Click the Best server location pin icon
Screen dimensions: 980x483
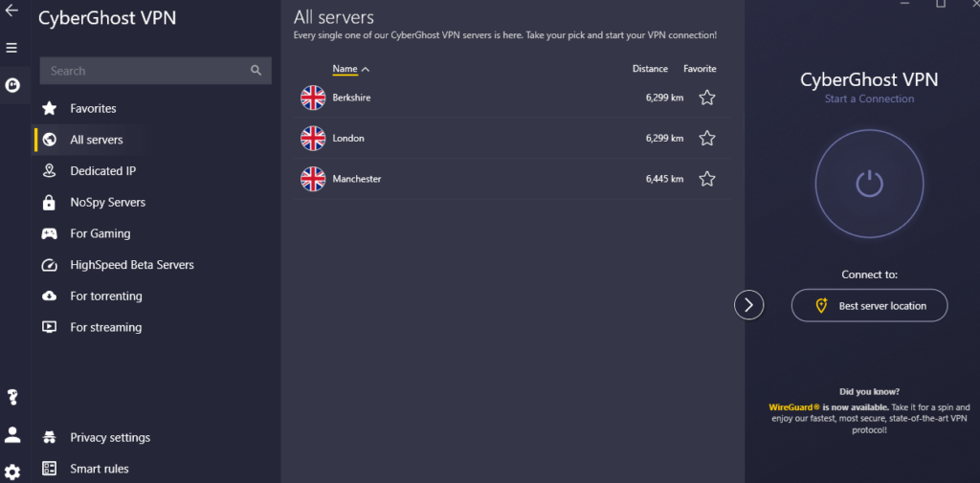point(822,305)
